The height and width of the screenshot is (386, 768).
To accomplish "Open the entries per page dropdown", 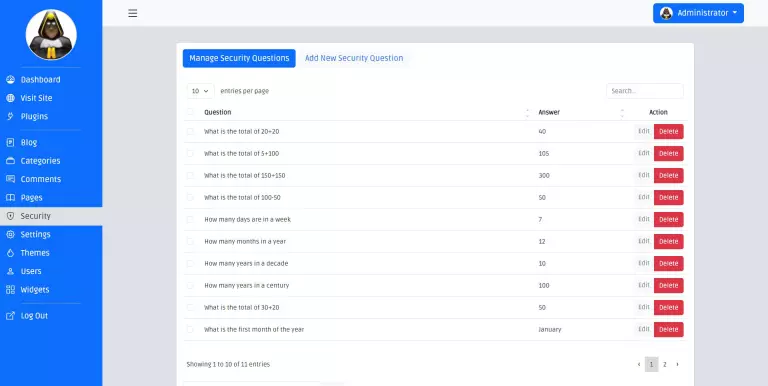I will [200, 91].
